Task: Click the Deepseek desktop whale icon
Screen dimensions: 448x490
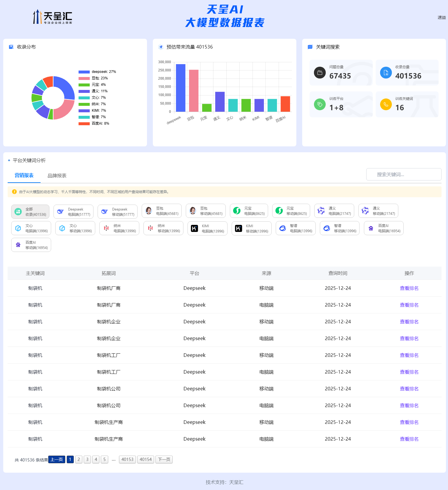Action: point(61,212)
